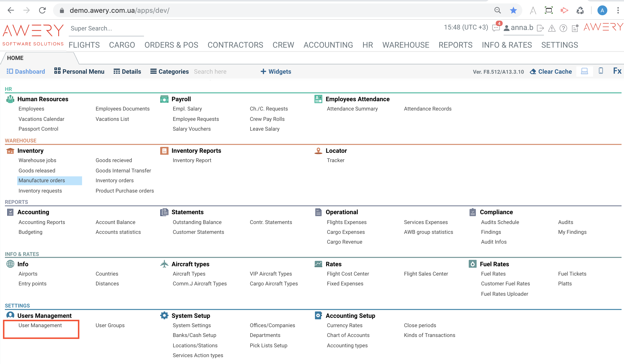The height and width of the screenshot is (364, 624).
Task: Click the Inventory warehouse icon
Action: 10,151
